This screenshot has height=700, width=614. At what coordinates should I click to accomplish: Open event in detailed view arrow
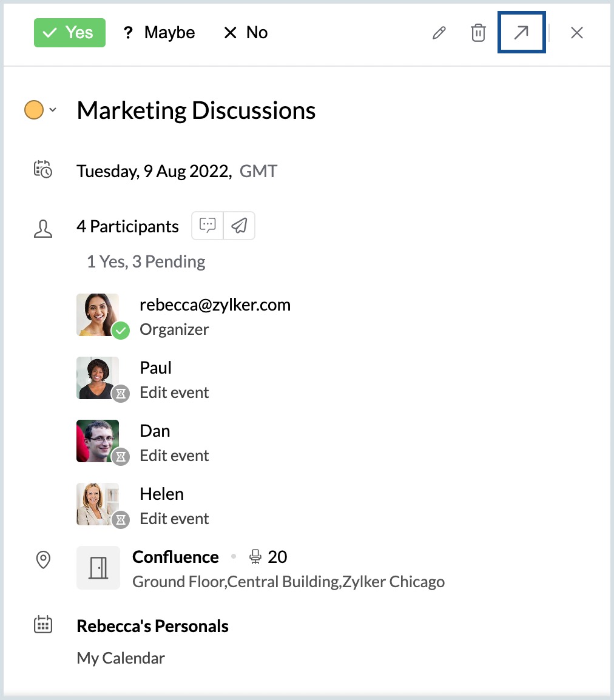(521, 33)
